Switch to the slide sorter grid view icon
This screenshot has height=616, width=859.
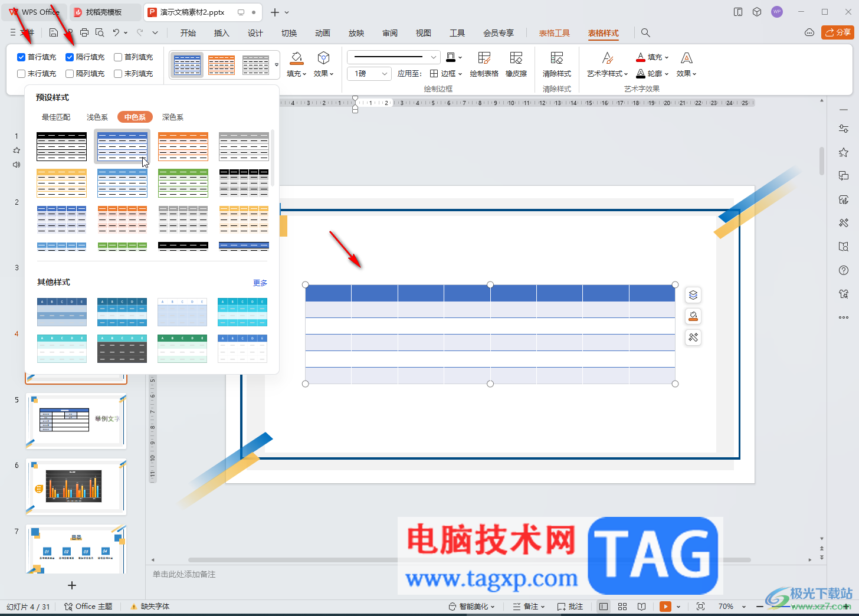pyautogui.click(x=622, y=607)
